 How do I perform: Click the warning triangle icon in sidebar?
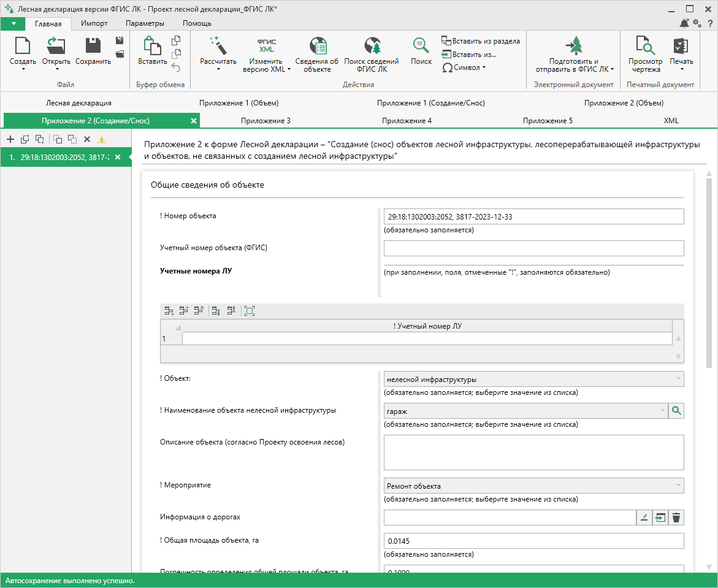(x=102, y=139)
